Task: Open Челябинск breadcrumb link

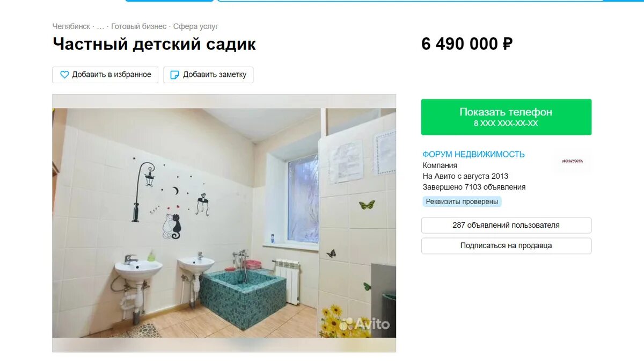Action: pyautogui.click(x=71, y=26)
